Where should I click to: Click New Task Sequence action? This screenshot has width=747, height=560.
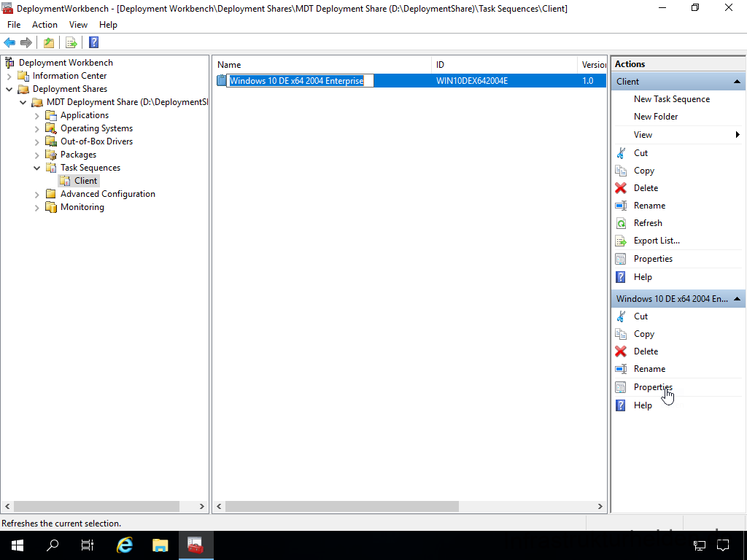pyautogui.click(x=672, y=99)
